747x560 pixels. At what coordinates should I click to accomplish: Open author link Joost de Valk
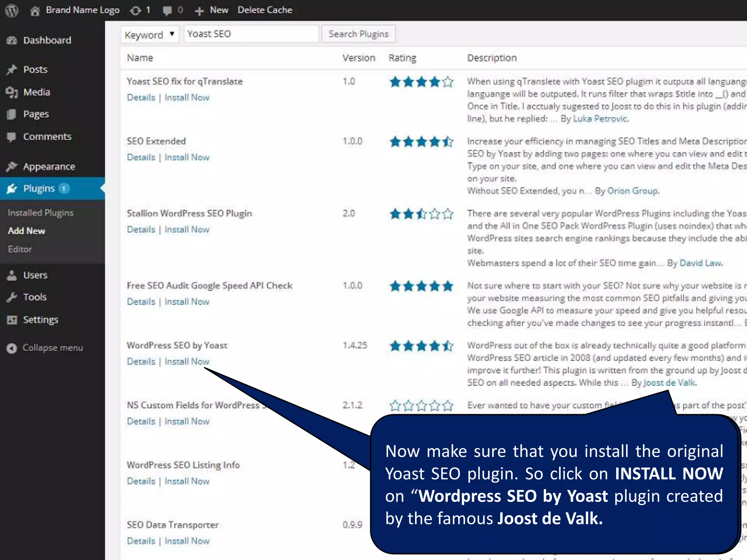(x=670, y=382)
